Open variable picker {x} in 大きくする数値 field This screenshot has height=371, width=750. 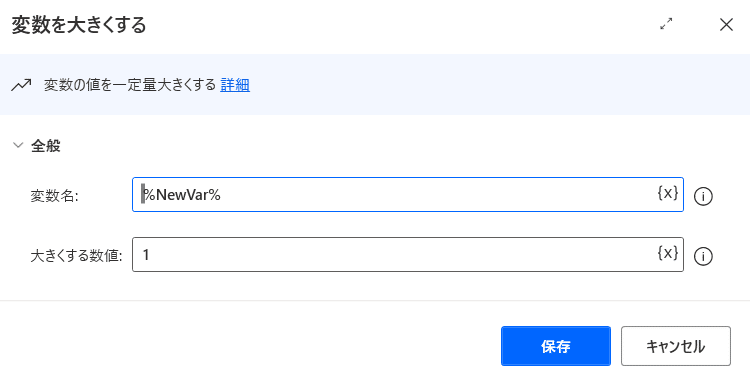pyautogui.click(x=668, y=253)
